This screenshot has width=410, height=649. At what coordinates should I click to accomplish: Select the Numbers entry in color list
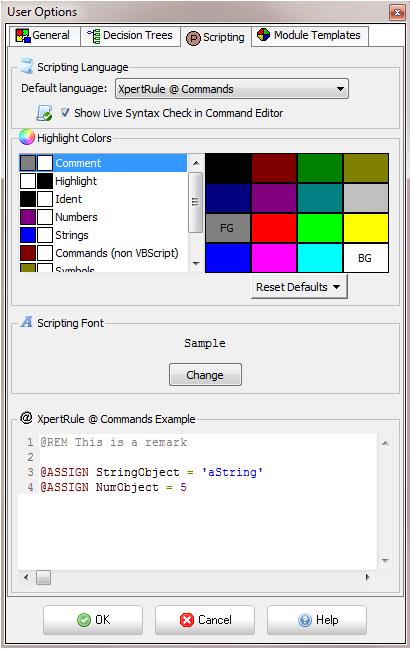pyautogui.click(x=103, y=217)
